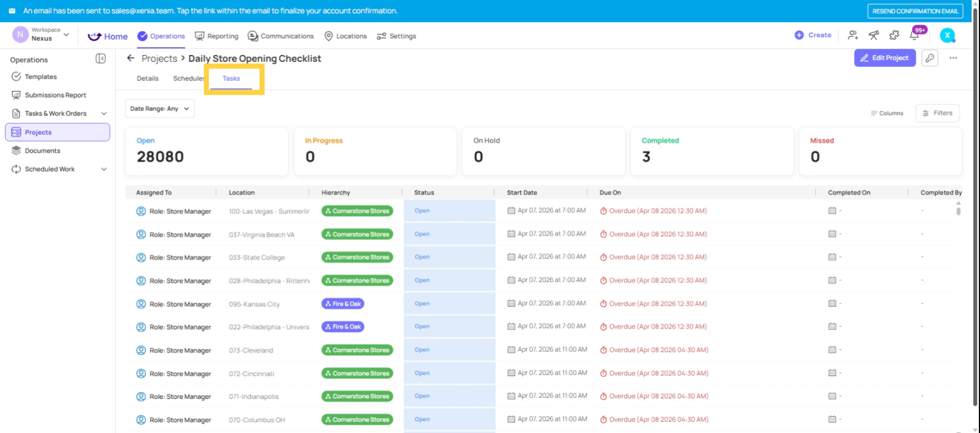
Task: Click the Create plus icon
Action: 799,35
